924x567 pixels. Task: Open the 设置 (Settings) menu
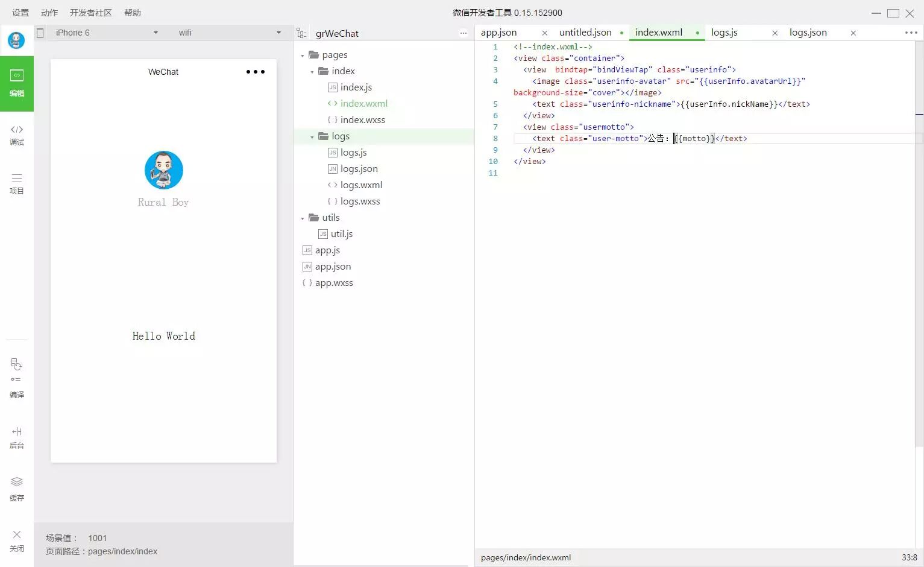tap(20, 13)
